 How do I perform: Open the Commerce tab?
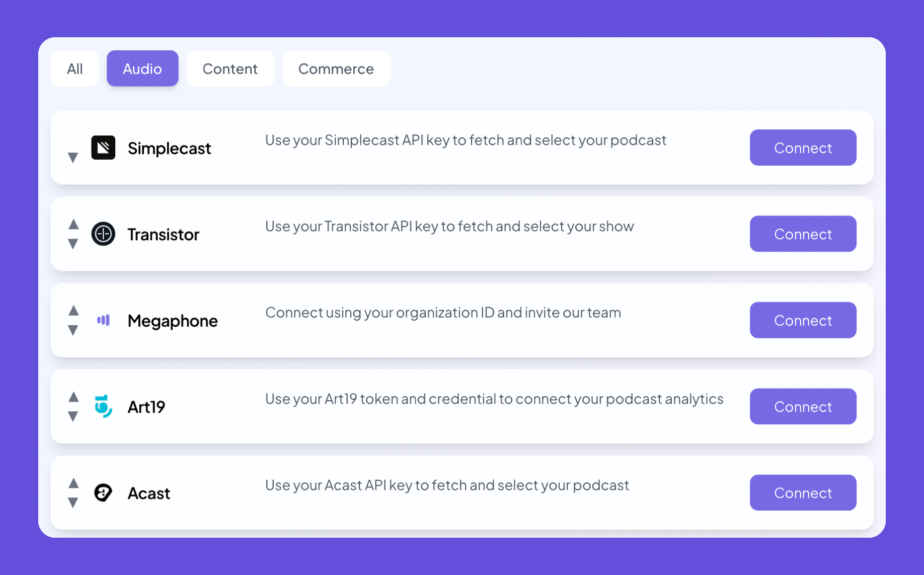(x=336, y=68)
